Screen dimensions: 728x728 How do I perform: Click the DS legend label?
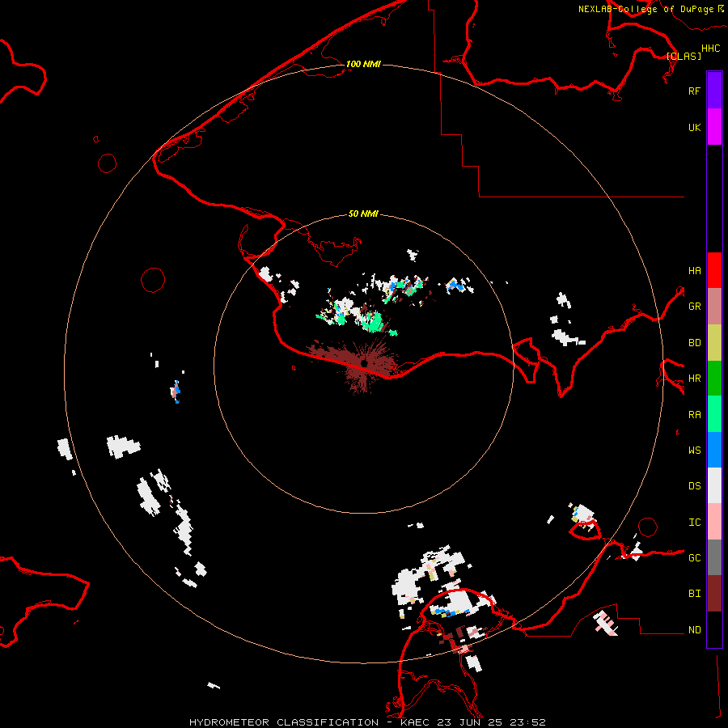point(695,486)
